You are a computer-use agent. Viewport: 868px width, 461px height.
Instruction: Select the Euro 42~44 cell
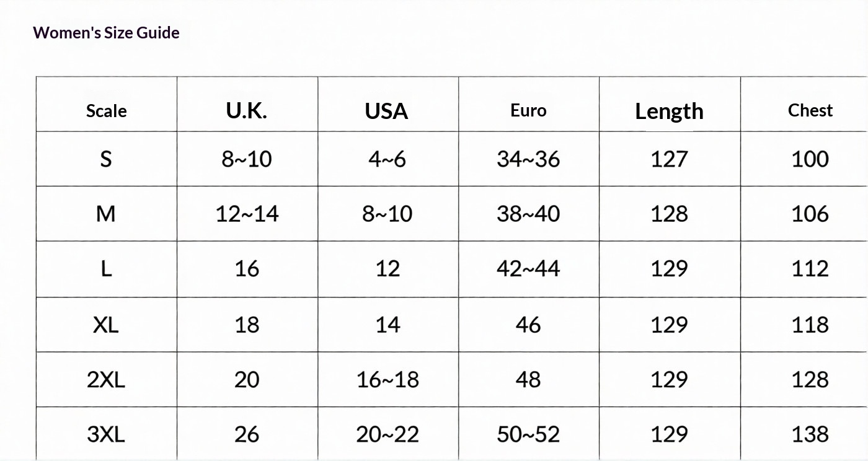coord(528,269)
